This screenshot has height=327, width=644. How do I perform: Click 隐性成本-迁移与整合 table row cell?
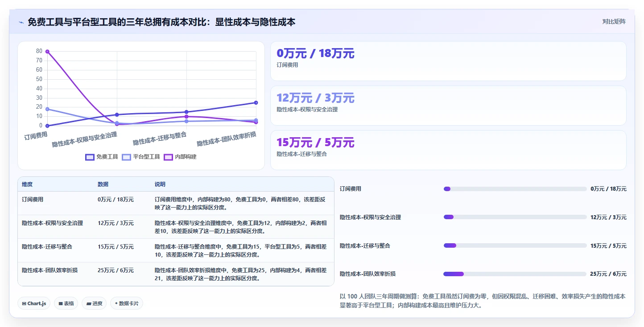click(56, 250)
